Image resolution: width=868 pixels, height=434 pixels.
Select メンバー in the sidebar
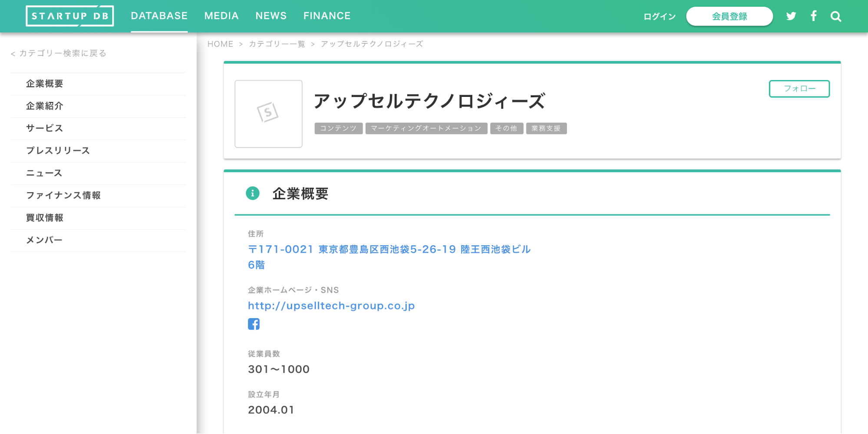(x=98, y=240)
